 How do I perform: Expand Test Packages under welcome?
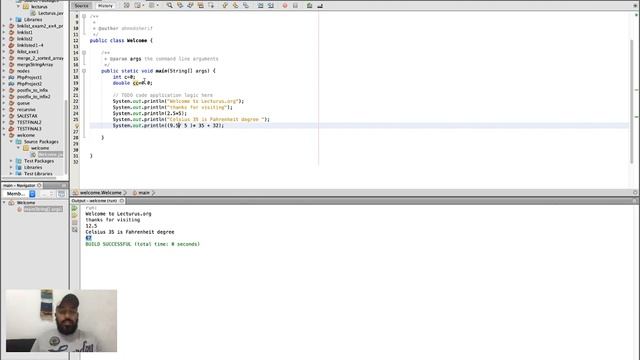(11, 161)
